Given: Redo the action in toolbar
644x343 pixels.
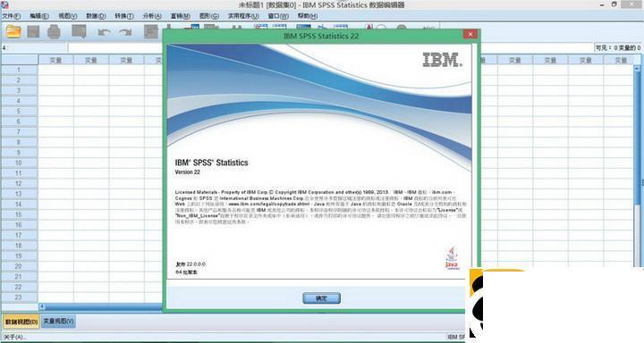Looking at the screenshot, I should (125, 32).
